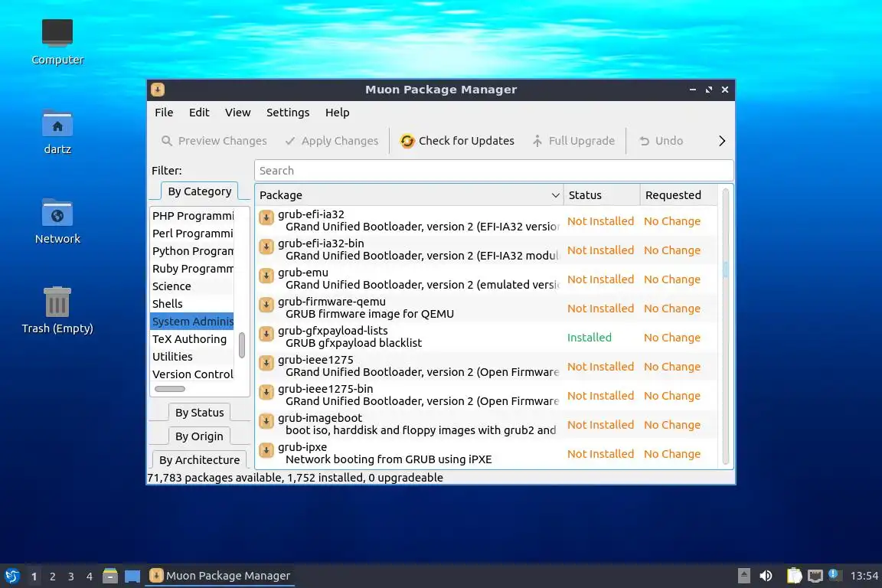Click the category list horizontal scrollbar handle
The width and height of the screenshot is (882, 588).
(x=170, y=389)
